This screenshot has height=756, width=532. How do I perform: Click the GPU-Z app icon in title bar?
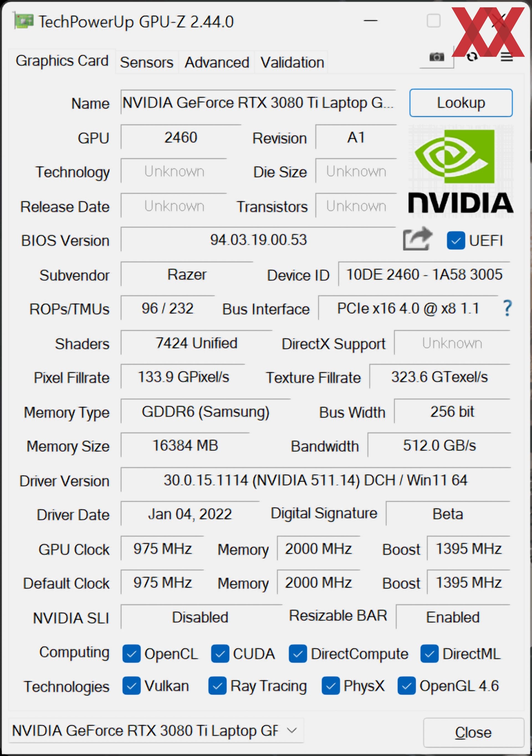[24, 21]
